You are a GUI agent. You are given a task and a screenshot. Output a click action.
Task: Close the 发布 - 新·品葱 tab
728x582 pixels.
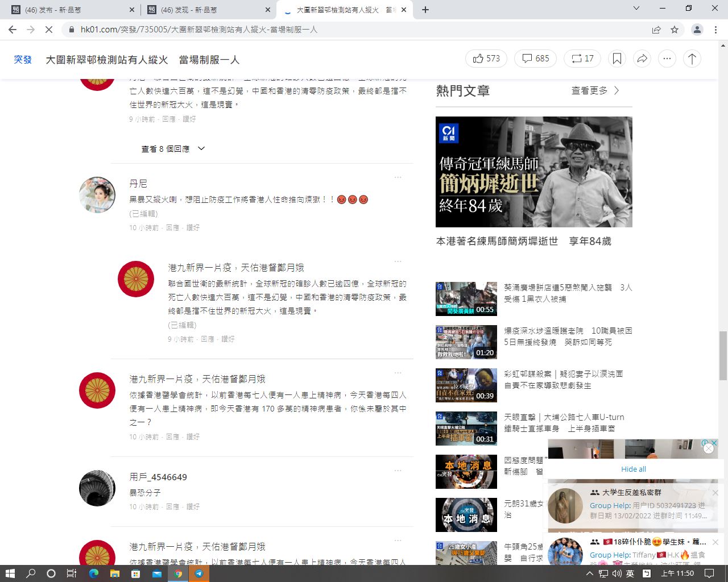pyautogui.click(x=132, y=10)
